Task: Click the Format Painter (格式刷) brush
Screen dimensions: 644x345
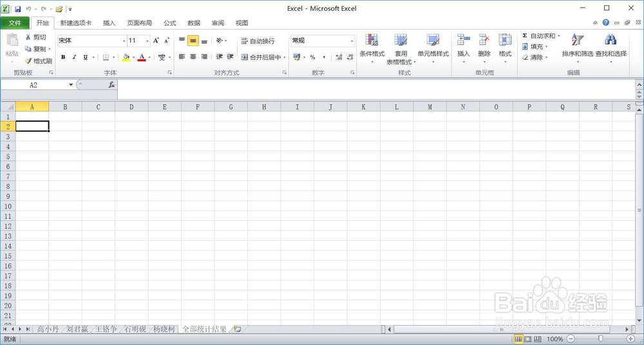Action: [x=38, y=61]
